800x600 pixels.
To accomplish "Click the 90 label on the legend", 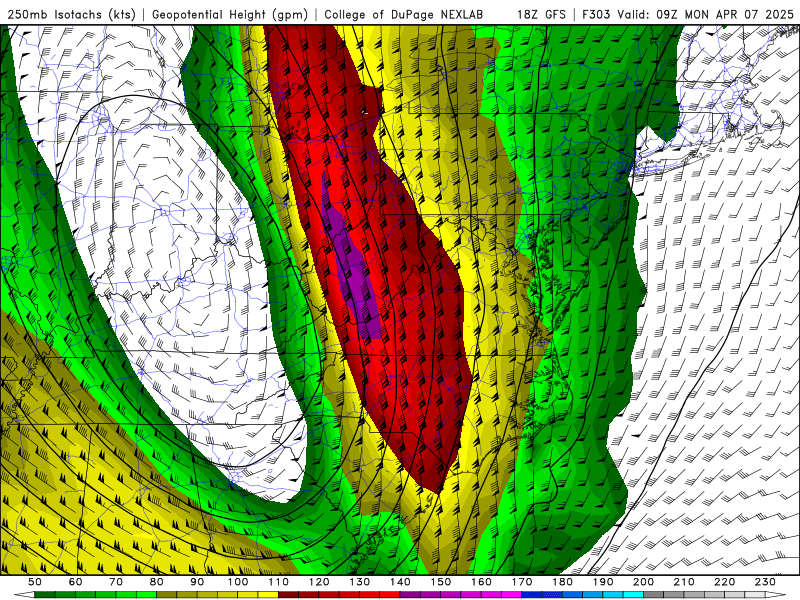I will click(x=197, y=582).
